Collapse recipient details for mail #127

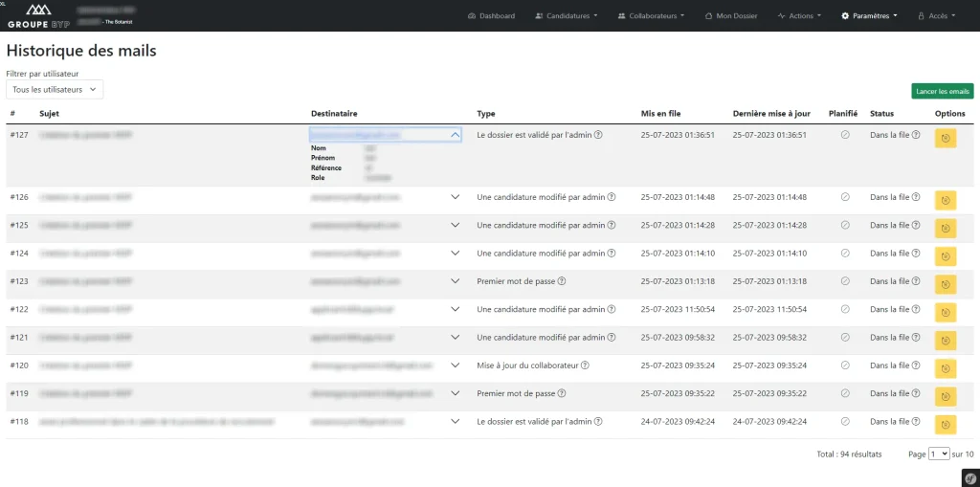coord(455,134)
